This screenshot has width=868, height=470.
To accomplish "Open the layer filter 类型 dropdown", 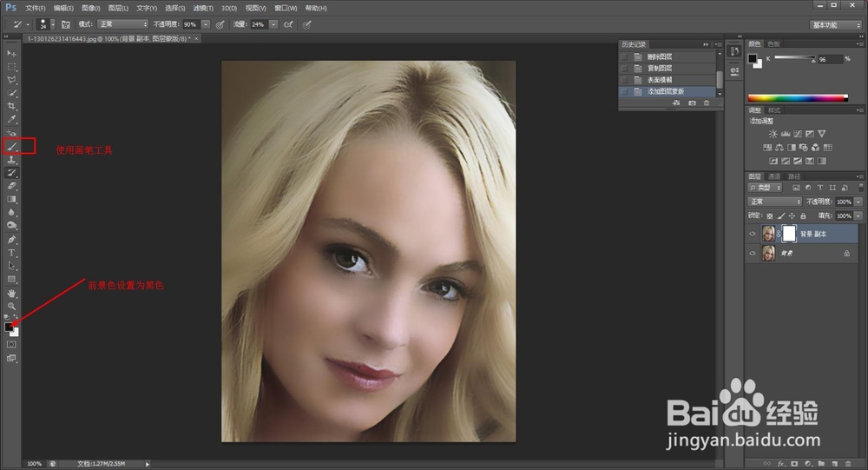I will click(x=765, y=188).
